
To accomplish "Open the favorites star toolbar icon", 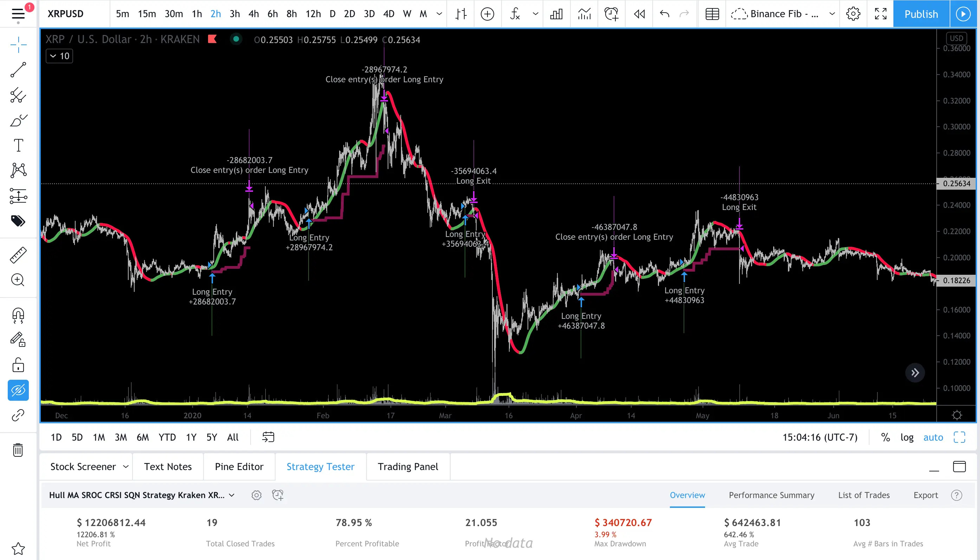I will point(18,549).
